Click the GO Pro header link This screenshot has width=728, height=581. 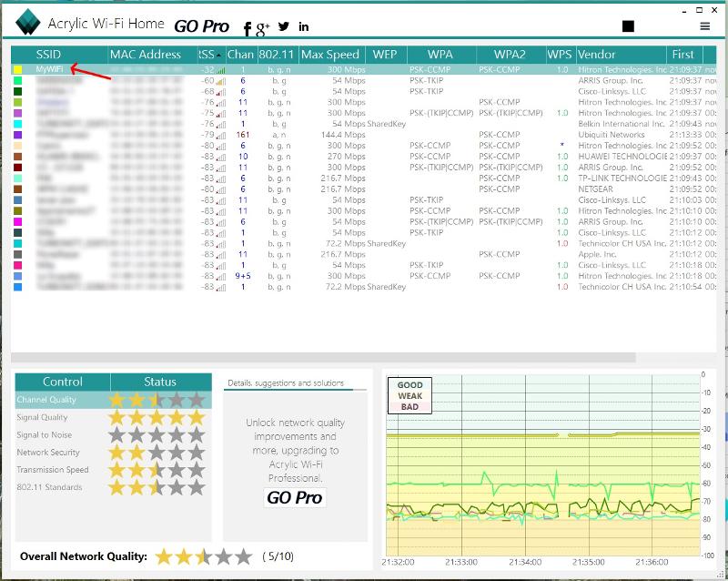201,26
